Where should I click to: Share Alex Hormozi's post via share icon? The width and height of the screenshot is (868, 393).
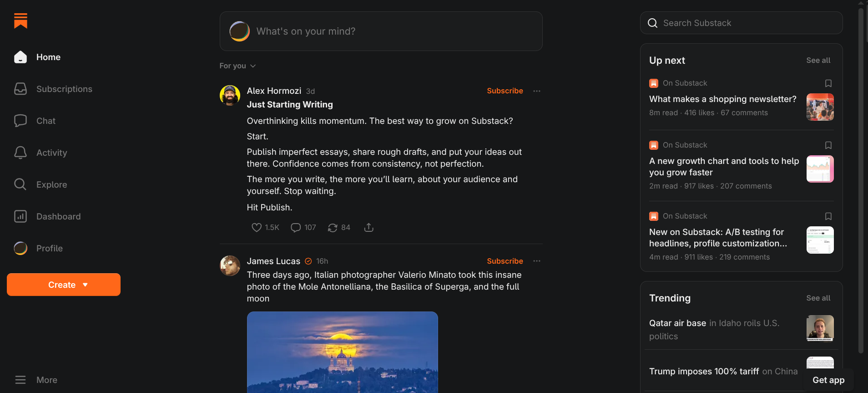point(369,227)
